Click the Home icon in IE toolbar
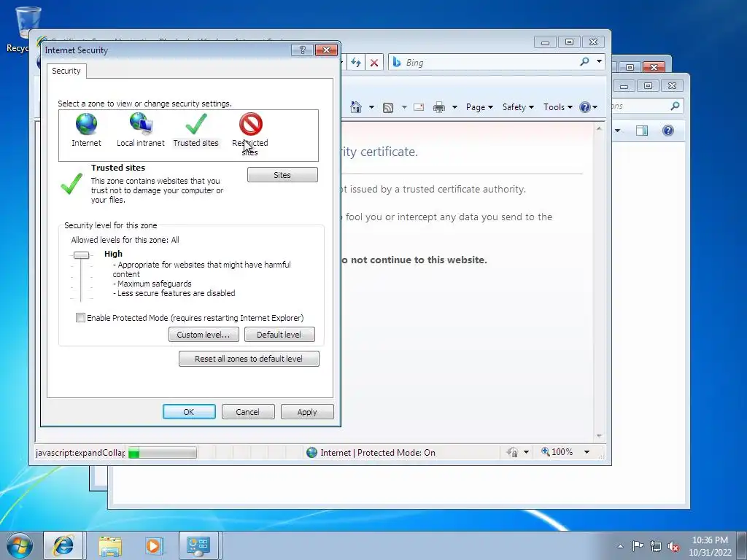Screen dimensions: 747x560 (356, 107)
